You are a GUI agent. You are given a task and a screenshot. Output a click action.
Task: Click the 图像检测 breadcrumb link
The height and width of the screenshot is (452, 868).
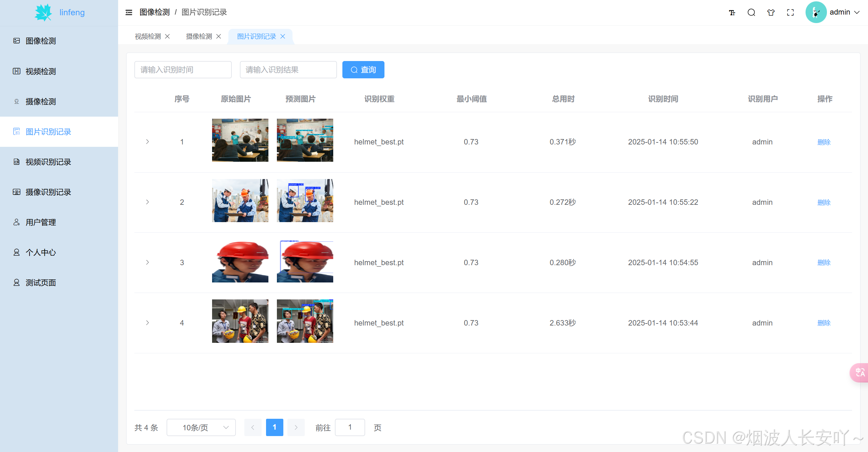coord(155,12)
